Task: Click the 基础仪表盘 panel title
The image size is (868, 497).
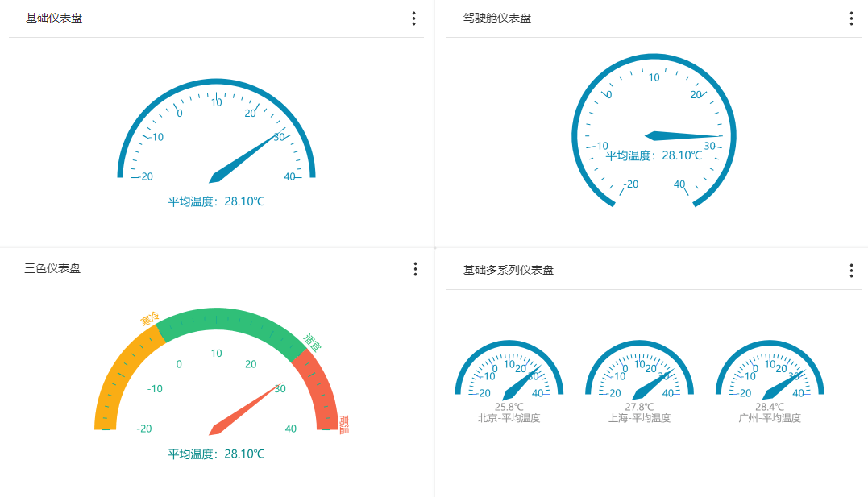Action: [x=54, y=19]
